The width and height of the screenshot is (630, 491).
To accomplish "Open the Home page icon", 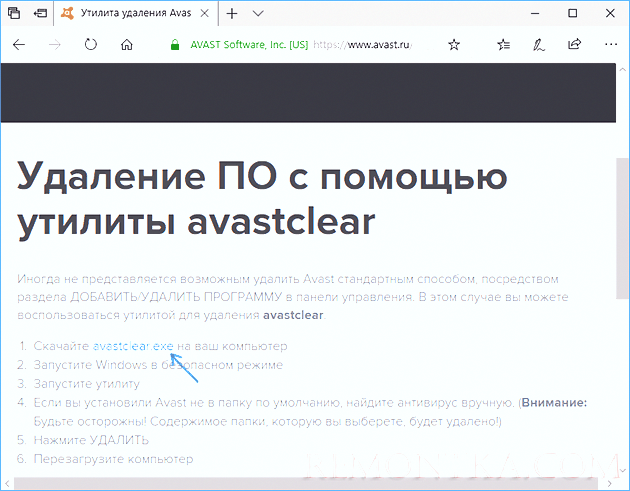I will point(127,44).
